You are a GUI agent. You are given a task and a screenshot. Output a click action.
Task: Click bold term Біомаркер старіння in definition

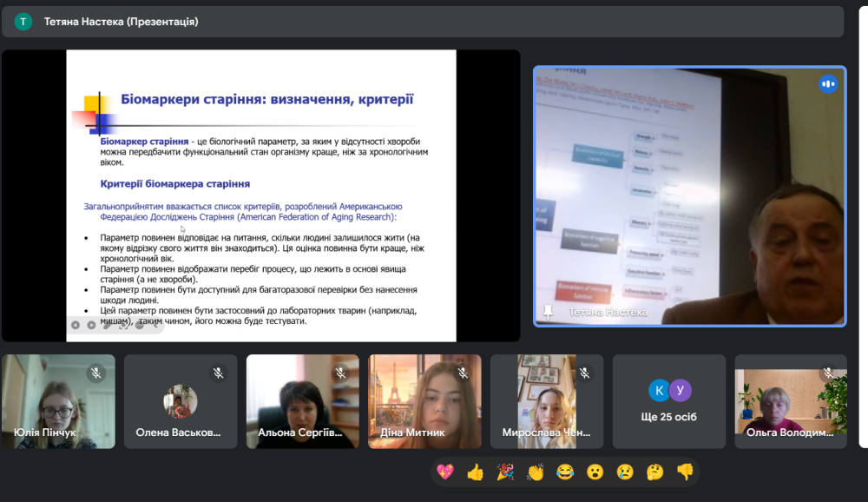tap(144, 142)
